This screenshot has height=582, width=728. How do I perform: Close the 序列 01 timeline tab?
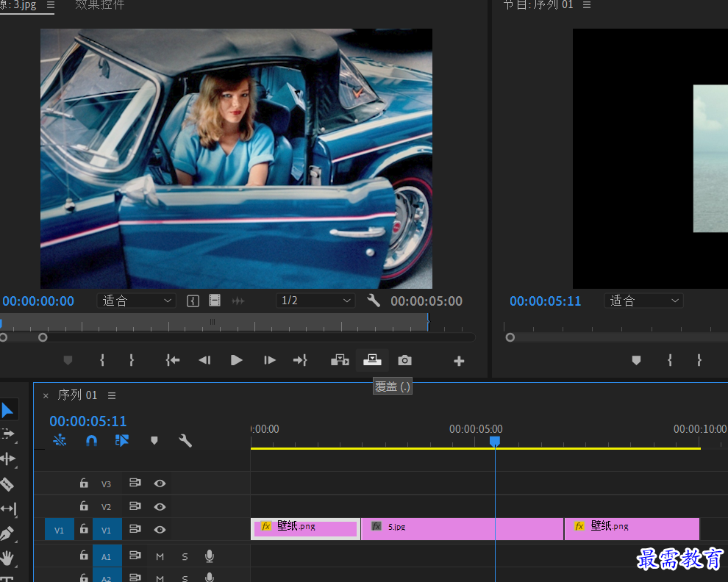[x=46, y=396]
